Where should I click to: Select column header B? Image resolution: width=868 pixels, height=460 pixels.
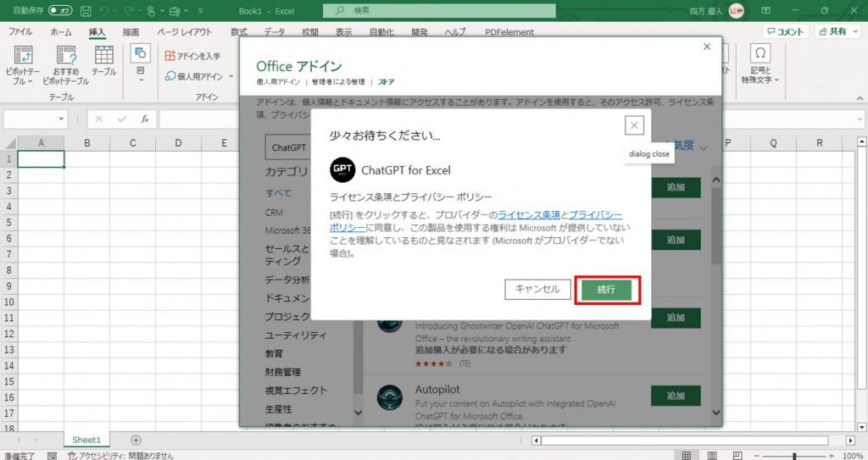[x=87, y=143]
